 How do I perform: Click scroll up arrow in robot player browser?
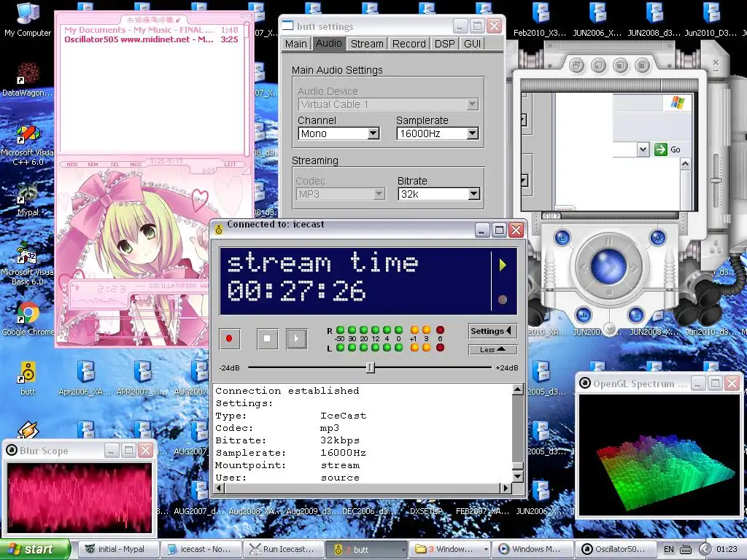click(x=685, y=164)
